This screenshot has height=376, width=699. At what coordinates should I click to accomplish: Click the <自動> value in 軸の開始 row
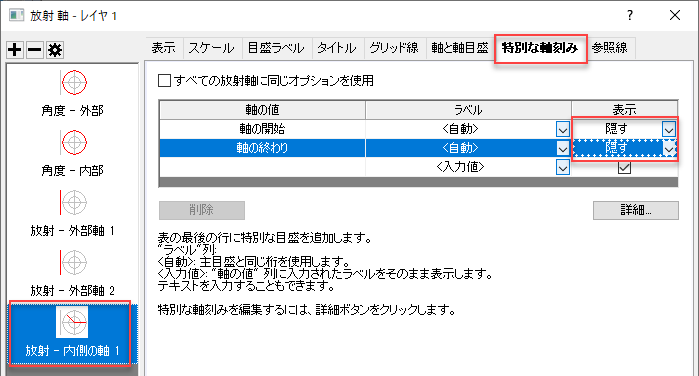(x=461, y=129)
